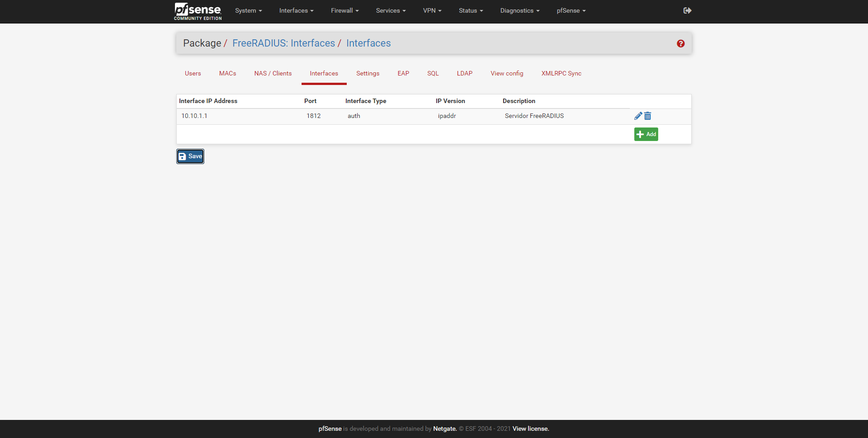Click the Save button
This screenshot has width=868, height=438.
tap(190, 156)
